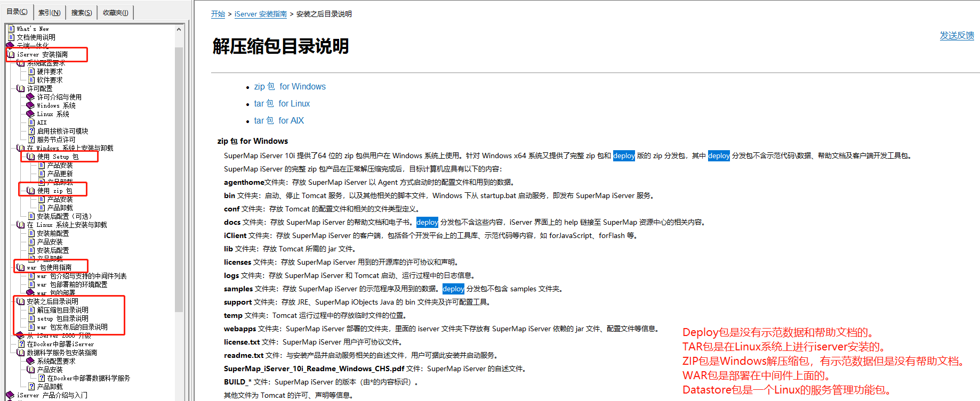This screenshot has height=401, width=980.
Task: Select Linux 系统 in the contents tree
Action: (53, 114)
